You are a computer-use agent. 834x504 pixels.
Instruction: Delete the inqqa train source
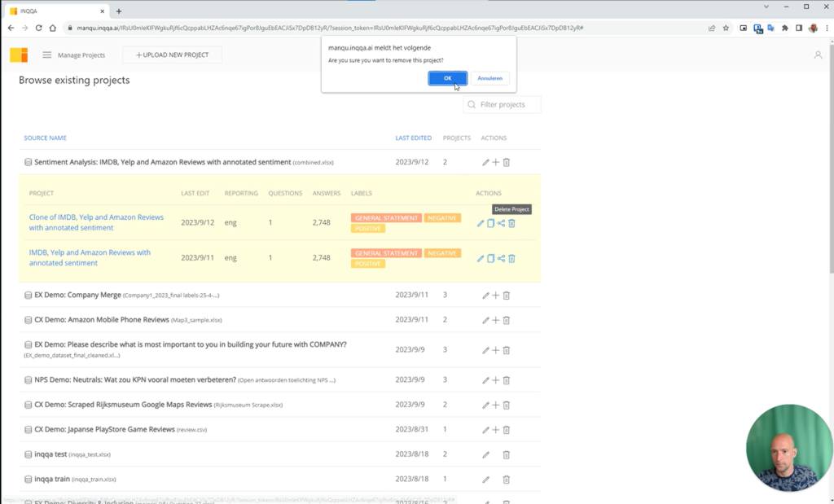[x=507, y=480]
